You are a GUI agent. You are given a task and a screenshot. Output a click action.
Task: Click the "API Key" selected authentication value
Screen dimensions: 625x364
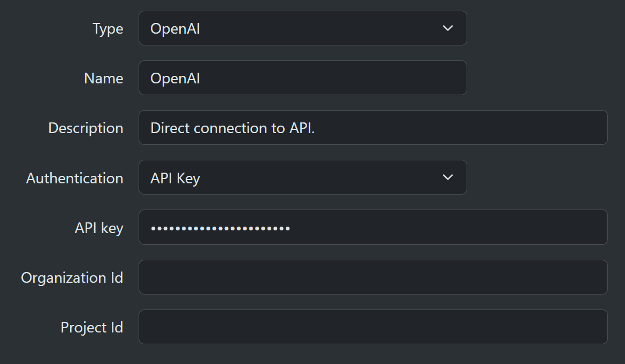175,178
